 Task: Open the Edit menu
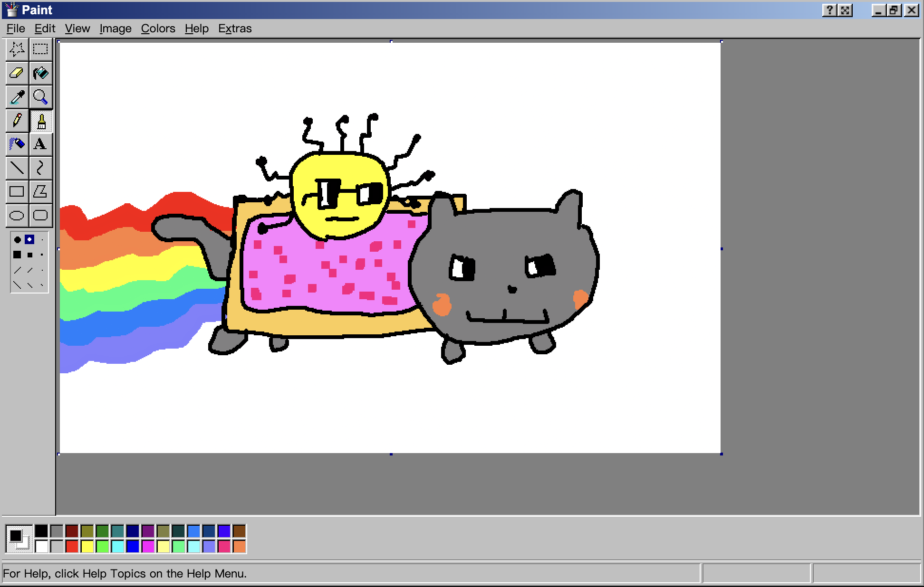point(45,28)
